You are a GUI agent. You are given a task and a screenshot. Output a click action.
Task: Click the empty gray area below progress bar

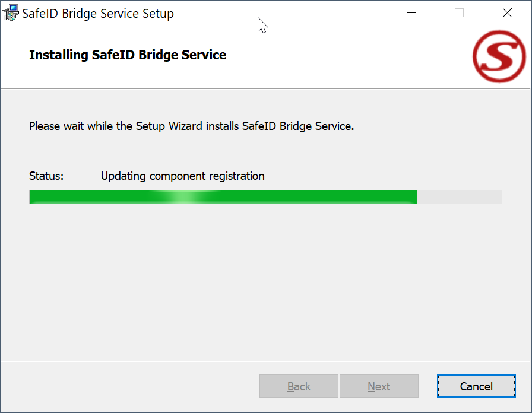266,279
